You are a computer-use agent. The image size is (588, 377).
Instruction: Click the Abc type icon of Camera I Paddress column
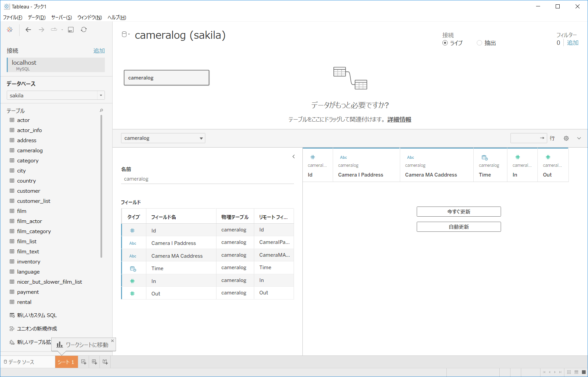point(344,157)
